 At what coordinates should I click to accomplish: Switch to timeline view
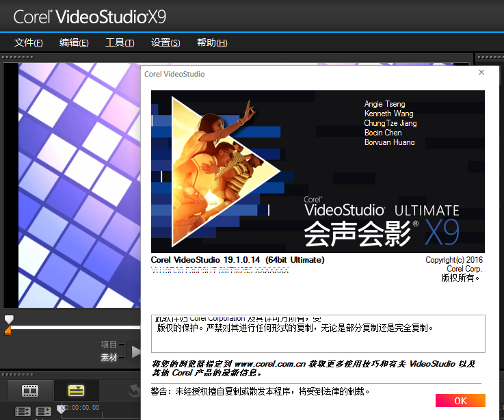[76, 391]
